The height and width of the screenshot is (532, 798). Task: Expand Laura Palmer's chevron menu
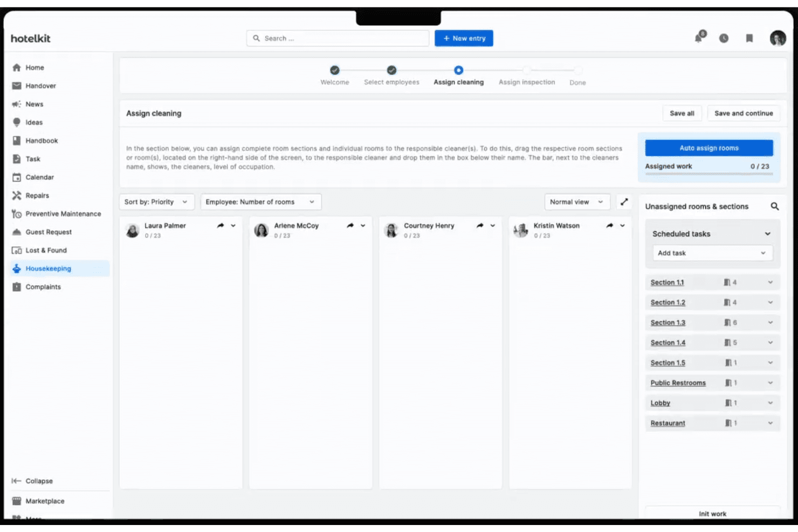pyautogui.click(x=233, y=226)
